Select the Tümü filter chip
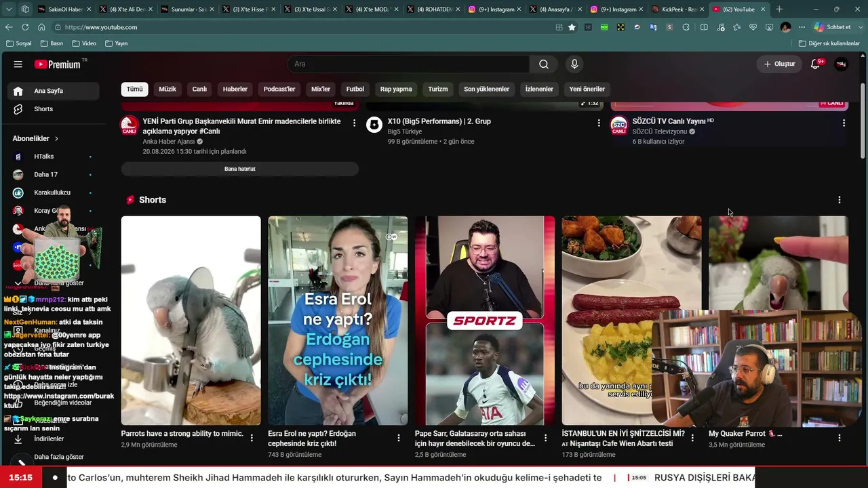Viewport: 868px width, 488px height. pyautogui.click(x=135, y=89)
